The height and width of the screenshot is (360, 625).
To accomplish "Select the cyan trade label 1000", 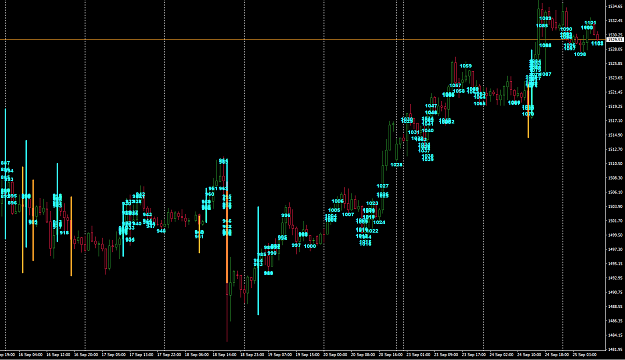I will [310, 246].
